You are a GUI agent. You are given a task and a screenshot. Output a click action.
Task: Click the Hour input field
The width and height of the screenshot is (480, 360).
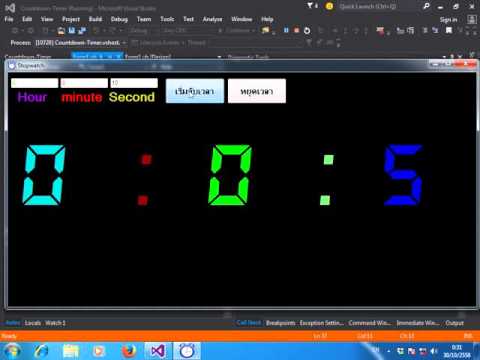[x=34, y=83]
